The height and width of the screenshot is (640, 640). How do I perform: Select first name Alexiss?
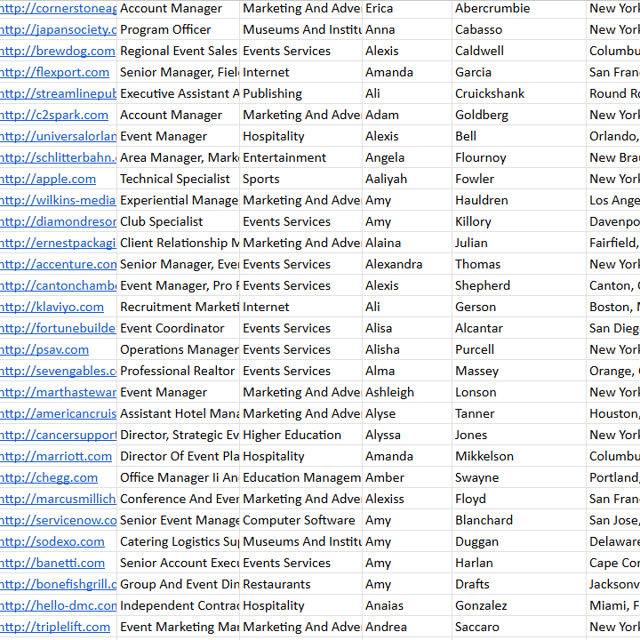tap(407, 499)
